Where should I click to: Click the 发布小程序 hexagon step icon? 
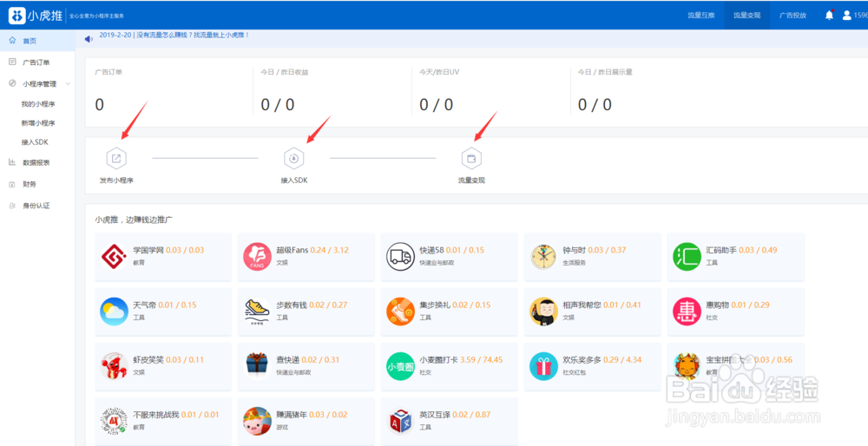click(116, 158)
